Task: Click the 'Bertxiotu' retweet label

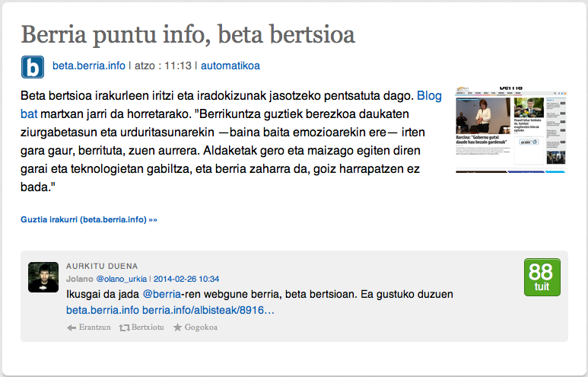Action: (148, 327)
